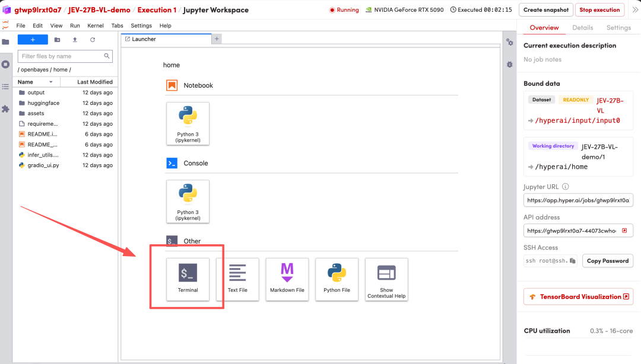
Task: Open API address in new window icon
Action: click(x=624, y=231)
